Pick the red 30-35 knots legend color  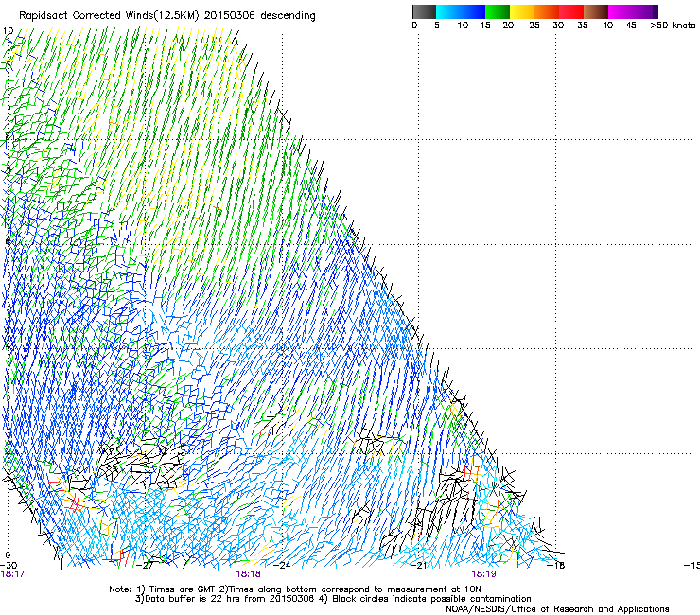[571, 11]
